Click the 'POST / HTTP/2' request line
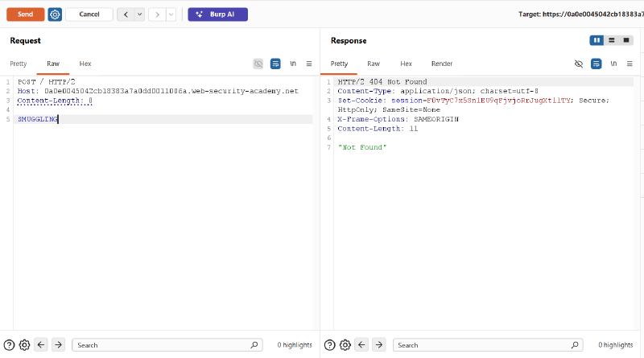Screen dimensions: 644x358 [x=47, y=82]
